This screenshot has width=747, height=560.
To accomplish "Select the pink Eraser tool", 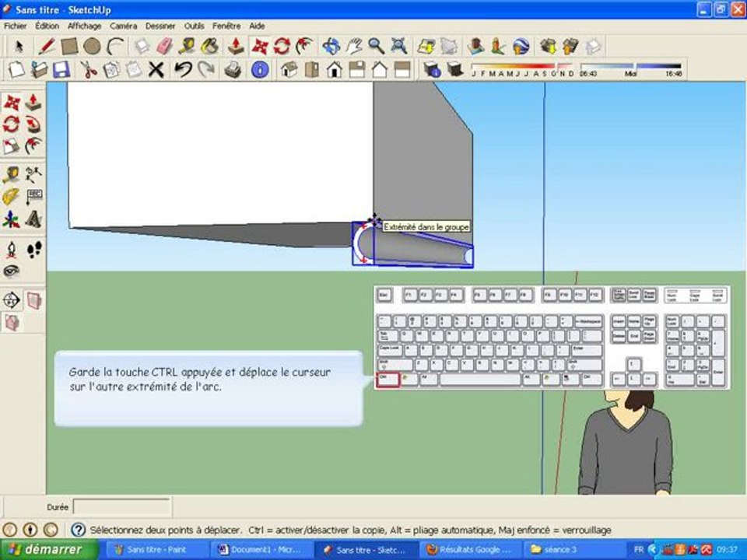I will pyautogui.click(x=164, y=47).
